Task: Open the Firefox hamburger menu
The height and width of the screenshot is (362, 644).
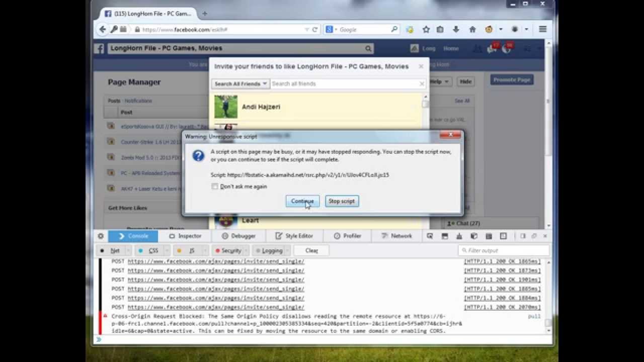Action: [x=543, y=29]
